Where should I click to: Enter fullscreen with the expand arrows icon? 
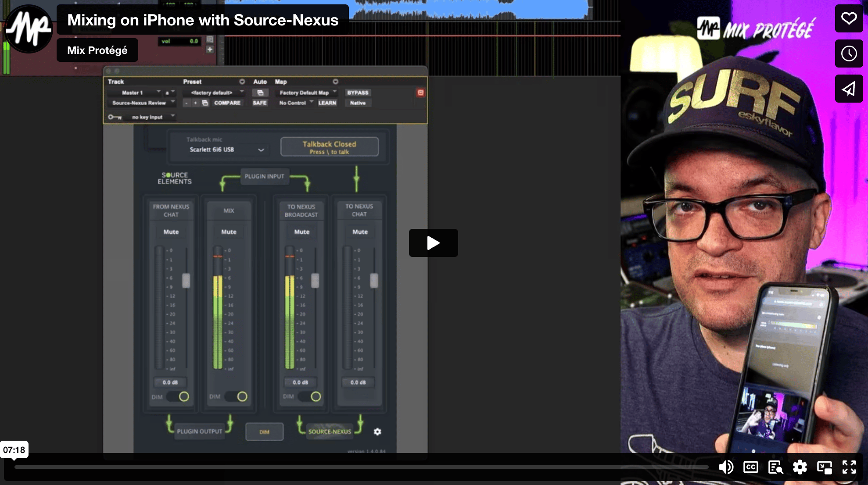(849, 467)
